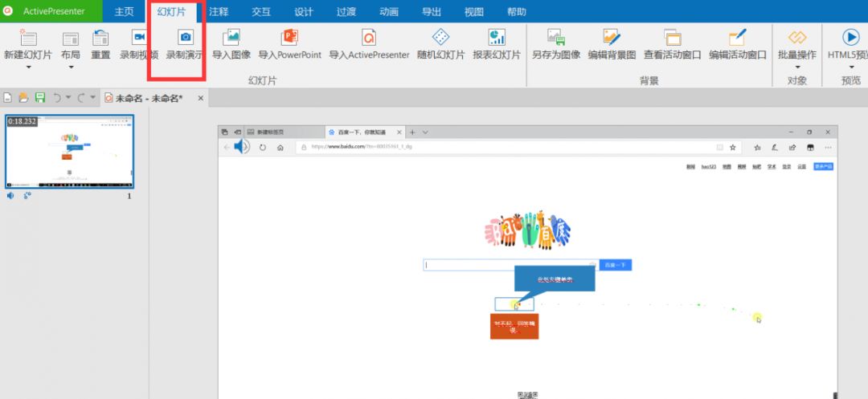Select the 未命名 - 未命名* document tab

point(149,99)
